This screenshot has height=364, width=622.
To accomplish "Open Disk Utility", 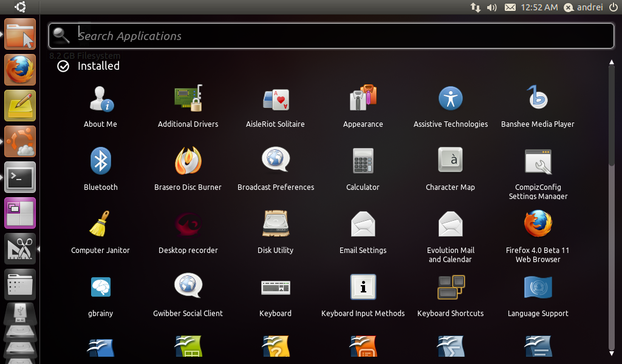I will (x=275, y=232).
